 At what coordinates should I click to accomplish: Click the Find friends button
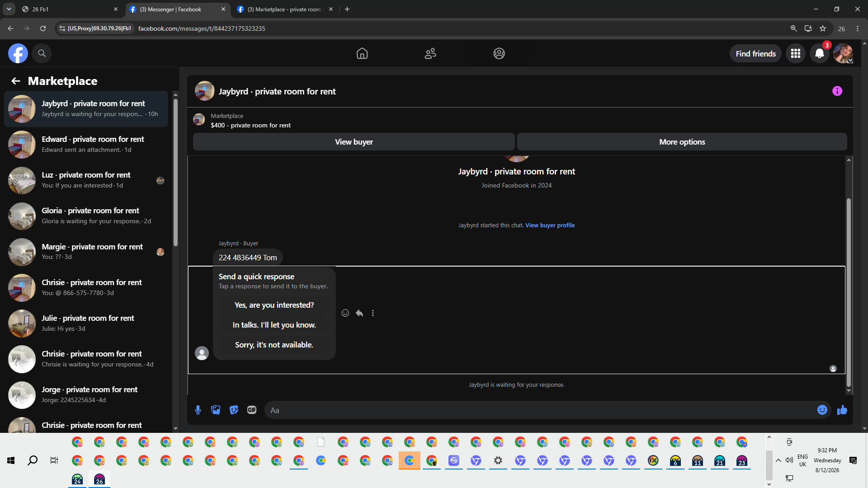tap(755, 54)
